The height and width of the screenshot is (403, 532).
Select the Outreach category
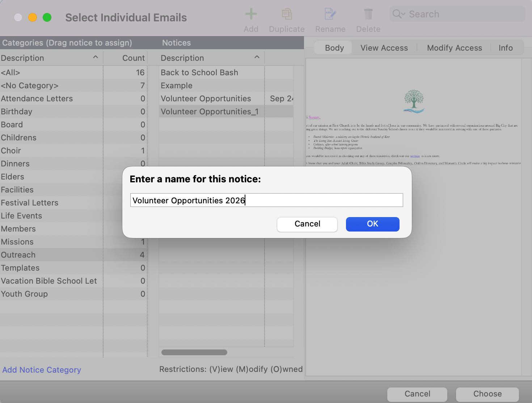(x=73, y=255)
